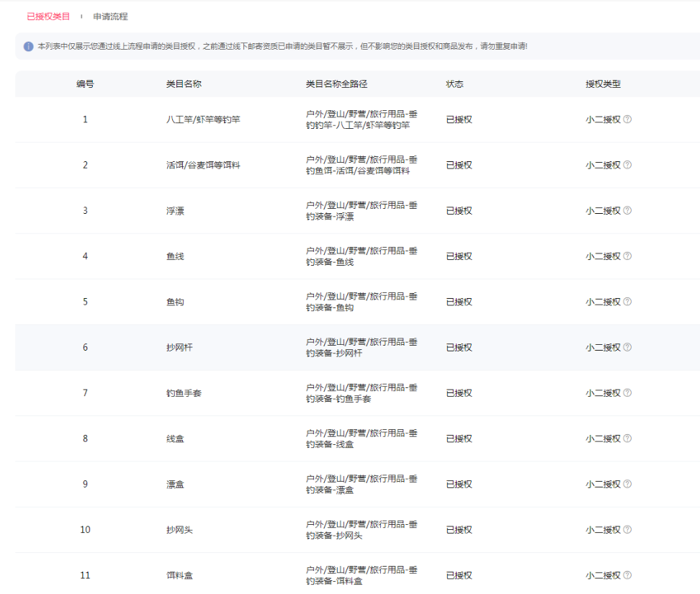700x594 pixels.
Task: Open authorization help icon in 鱼线 row
Action: click(627, 256)
